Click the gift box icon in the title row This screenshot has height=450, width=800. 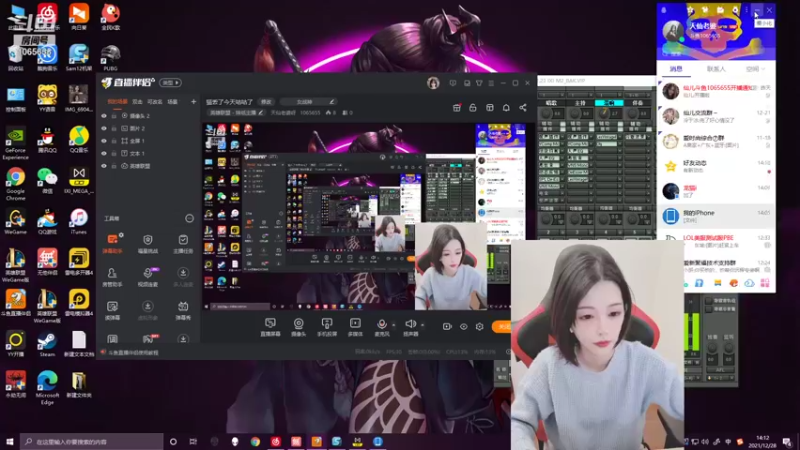point(457,108)
